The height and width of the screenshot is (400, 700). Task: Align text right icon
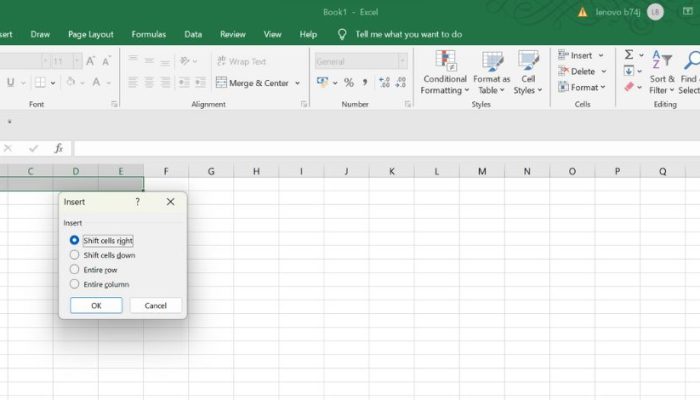[165, 82]
